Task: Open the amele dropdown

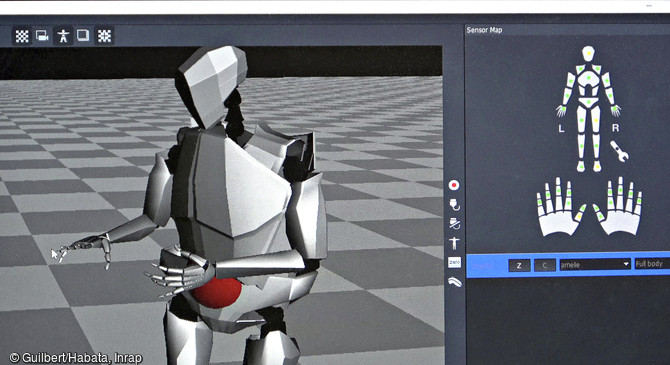Action: pos(595,265)
